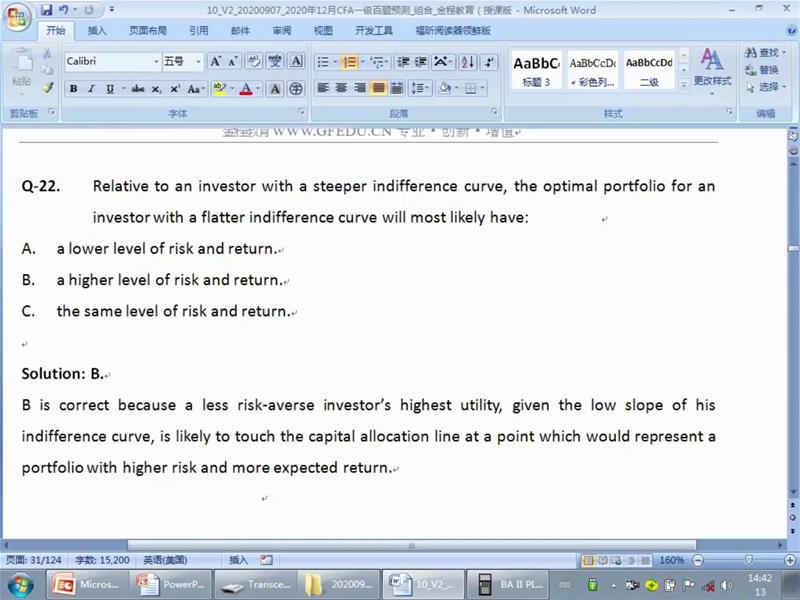
Task: Expand the font size dropdown
Action: click(x=199, y=62)
